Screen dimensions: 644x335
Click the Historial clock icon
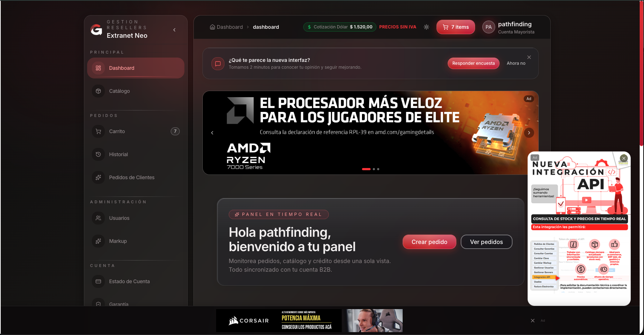(x=98, y=154)
